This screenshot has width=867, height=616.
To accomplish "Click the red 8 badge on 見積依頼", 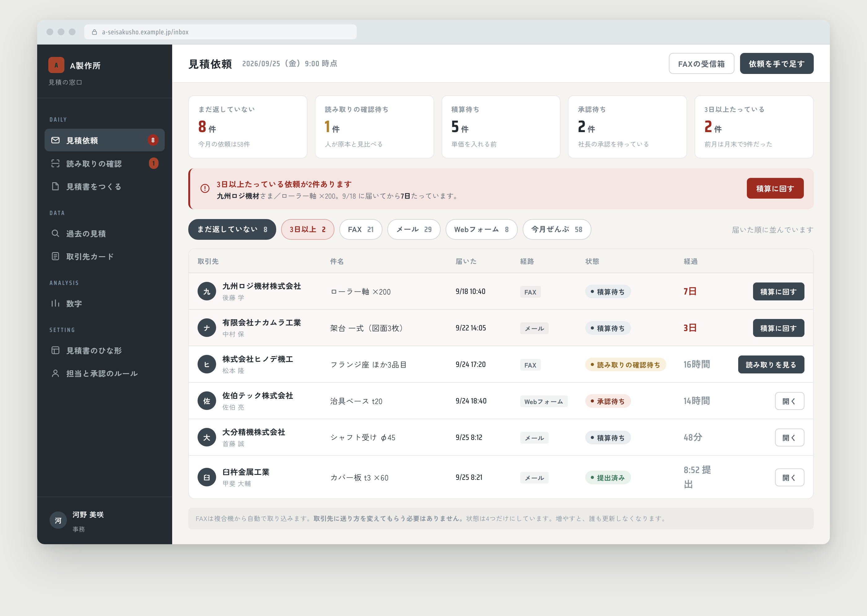I will 153,140.
